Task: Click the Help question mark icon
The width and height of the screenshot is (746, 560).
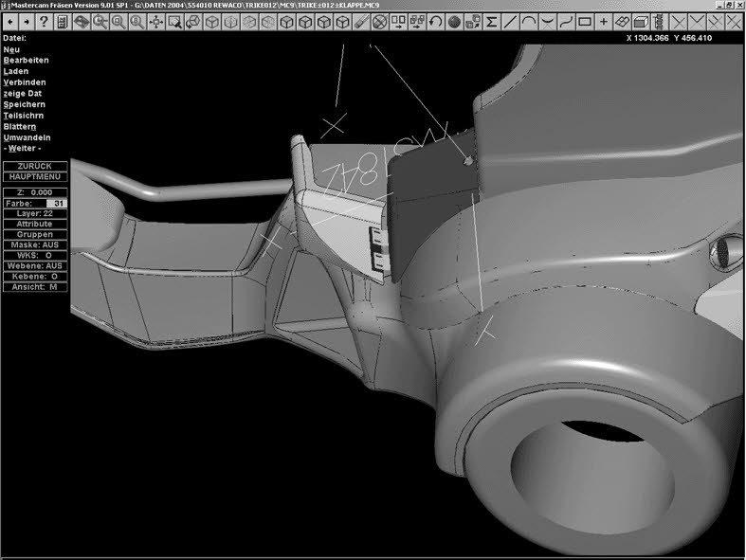Action: click(x=44, y=21)
